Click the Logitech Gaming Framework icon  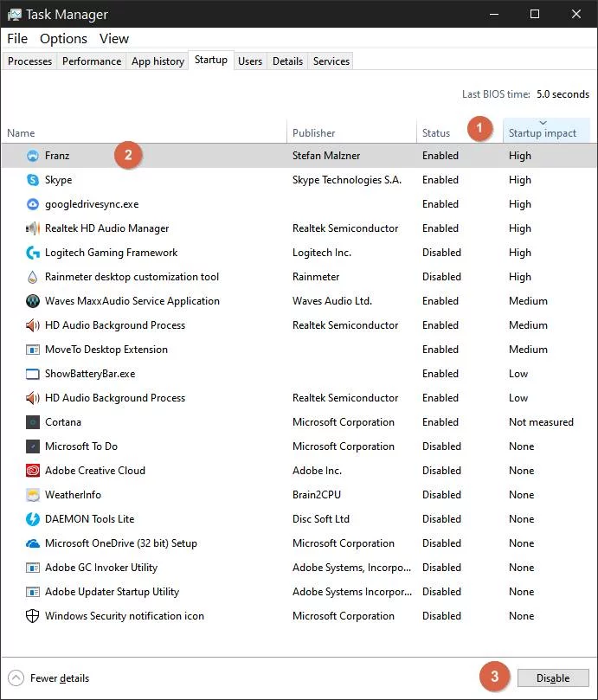point(33,253)
